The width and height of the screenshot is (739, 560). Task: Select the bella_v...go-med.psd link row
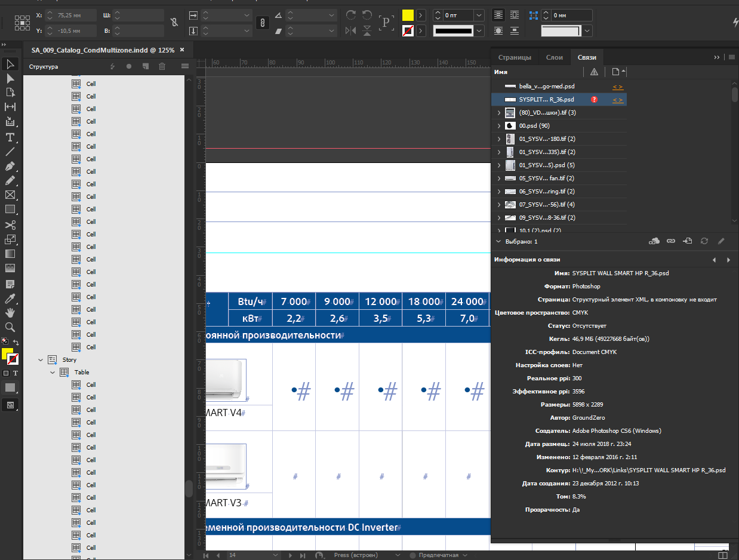(546, 87)
